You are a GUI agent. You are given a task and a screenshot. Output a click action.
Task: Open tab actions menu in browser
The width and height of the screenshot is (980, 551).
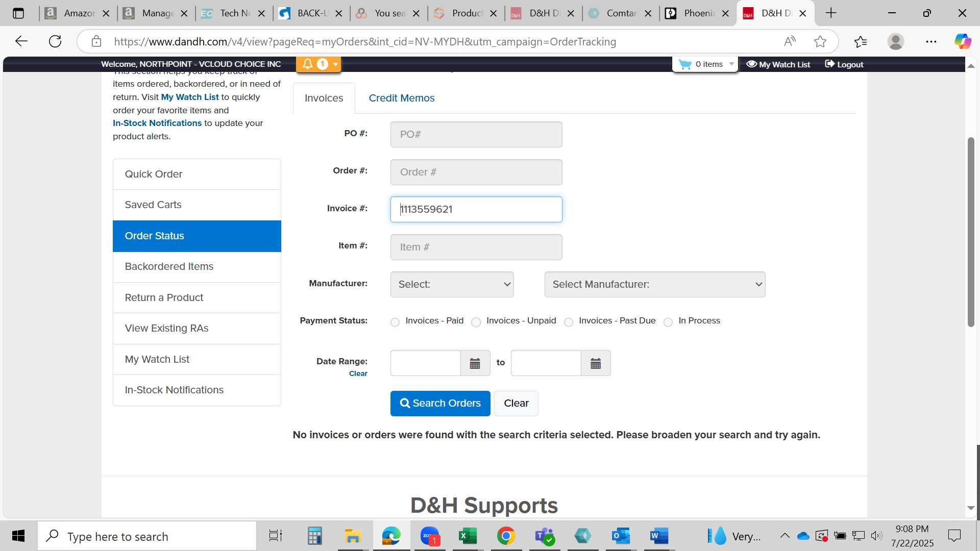tap(18, 13)
